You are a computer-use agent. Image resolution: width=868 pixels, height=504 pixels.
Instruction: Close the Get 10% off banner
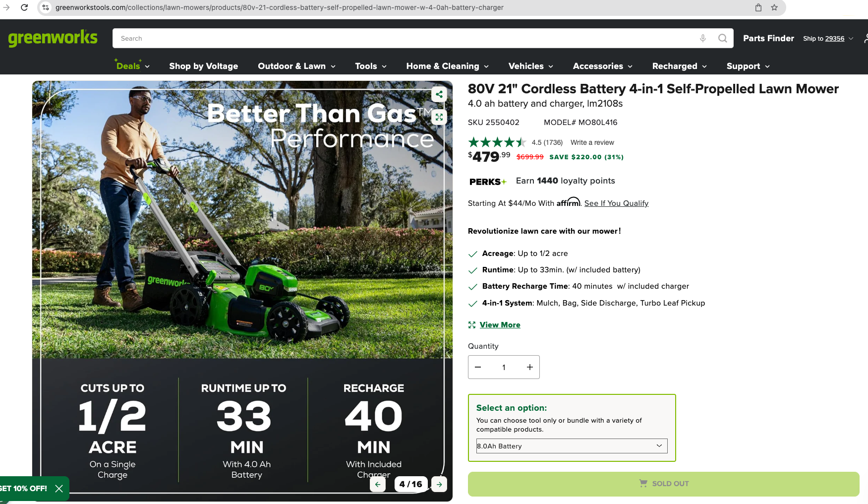(59, 489)
